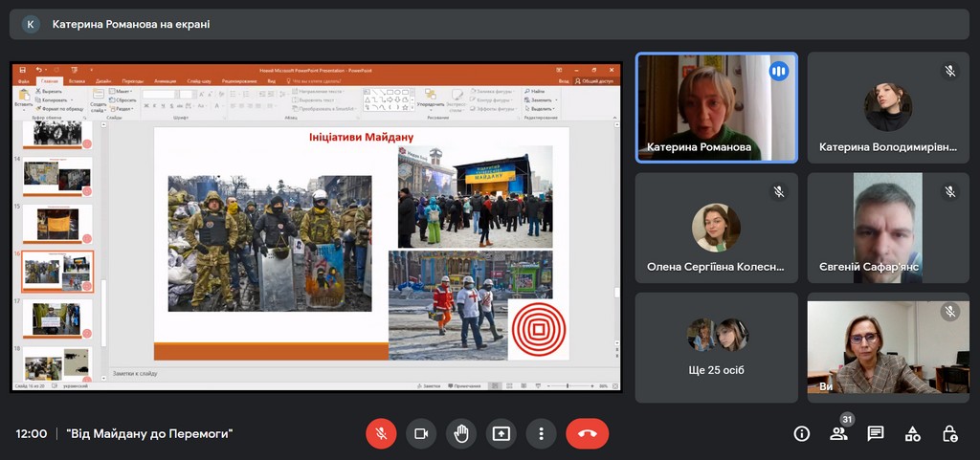Screen dimensions: 980x460
Task: Switch to the 'Дизайн' ribbon tab
Action: (103, 81)
